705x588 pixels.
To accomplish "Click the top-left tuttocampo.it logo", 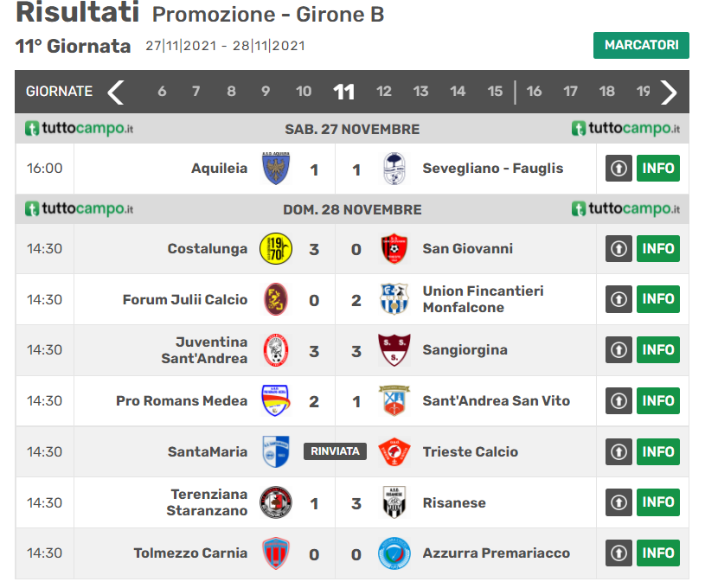I will pyautogui.click(x=80, y=129).
